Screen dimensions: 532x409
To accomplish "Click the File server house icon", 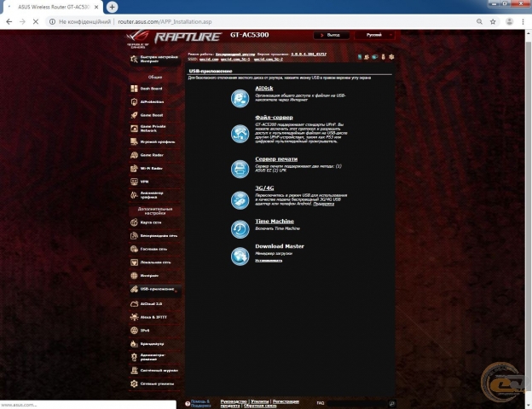I will tap(240, 134).
